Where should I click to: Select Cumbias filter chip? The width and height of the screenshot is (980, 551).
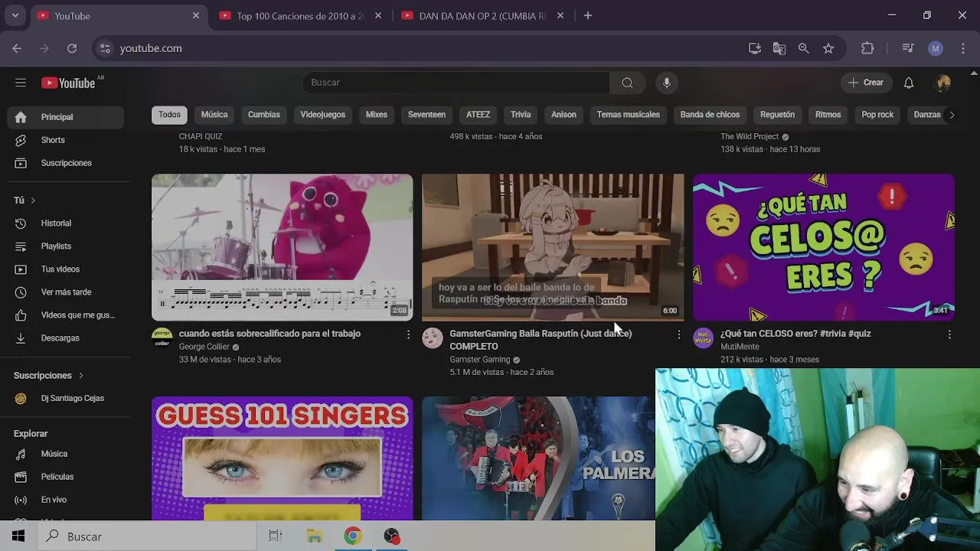point(264,115)
